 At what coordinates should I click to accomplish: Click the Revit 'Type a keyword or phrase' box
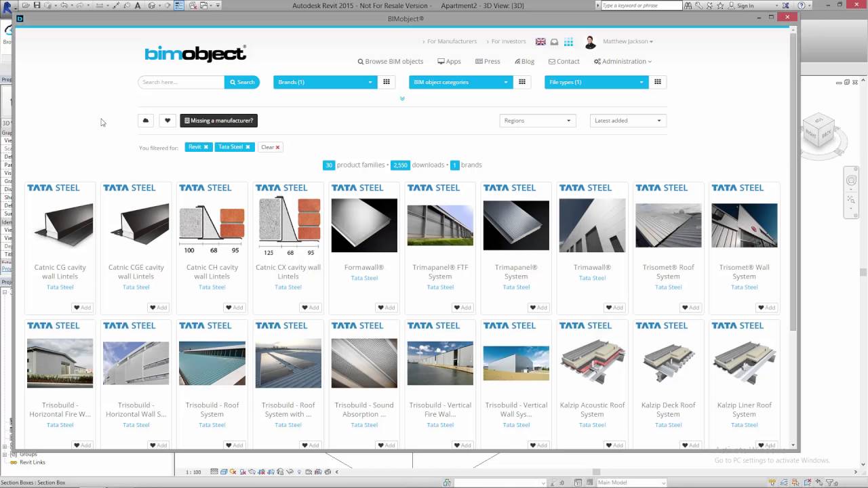(642, 5)
